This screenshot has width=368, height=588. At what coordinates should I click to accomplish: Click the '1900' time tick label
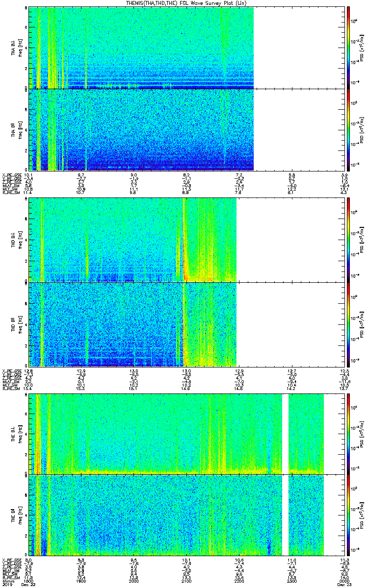coord(81,581)
